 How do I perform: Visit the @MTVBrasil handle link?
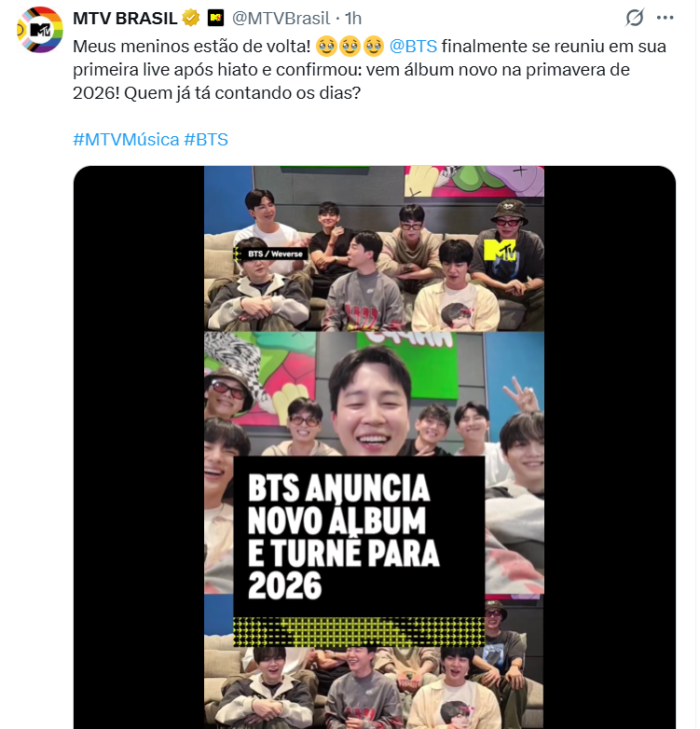point(281,18)
